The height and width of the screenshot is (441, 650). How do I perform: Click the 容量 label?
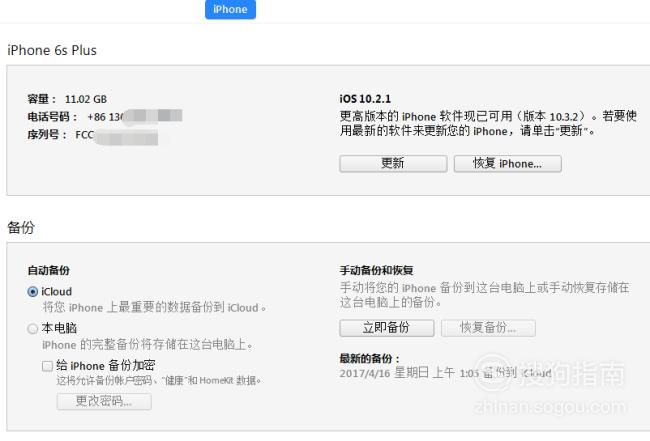(41, 99)
